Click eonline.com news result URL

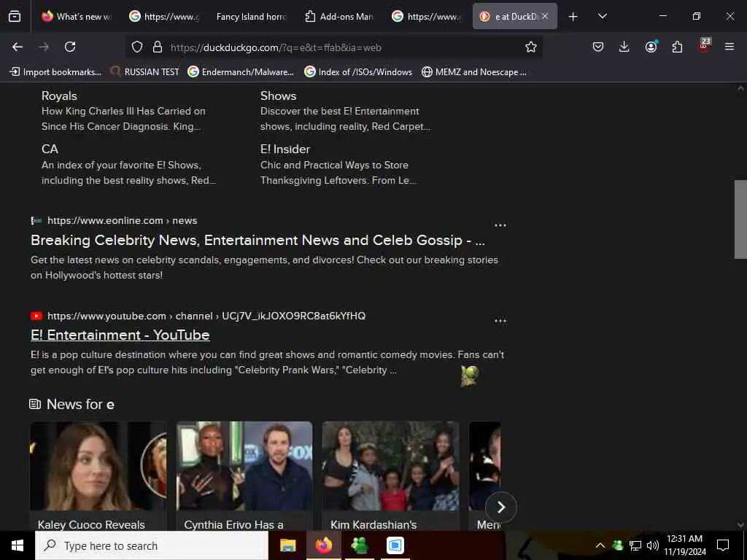[x=122, y=220]
